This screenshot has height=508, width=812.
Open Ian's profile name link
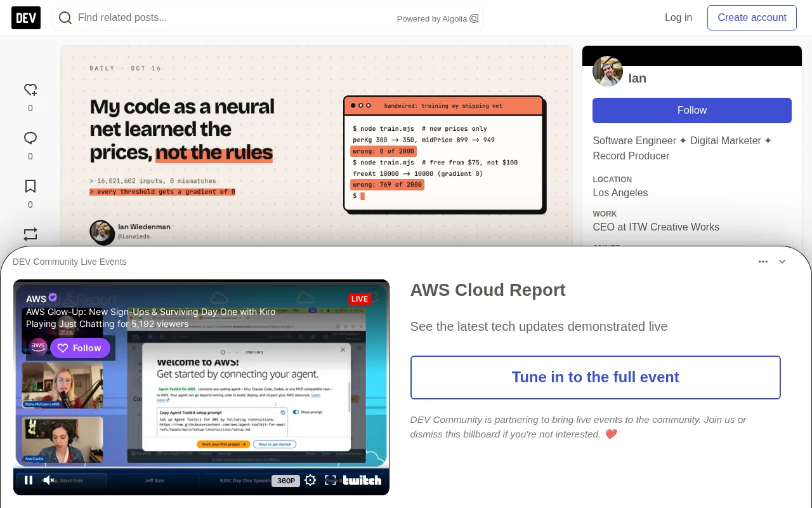click(x=638, y=78)
